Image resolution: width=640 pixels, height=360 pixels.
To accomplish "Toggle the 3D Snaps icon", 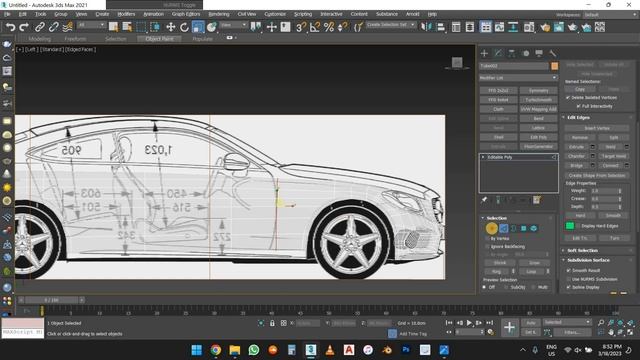I will pyautogui.click(x=301, y=27).
